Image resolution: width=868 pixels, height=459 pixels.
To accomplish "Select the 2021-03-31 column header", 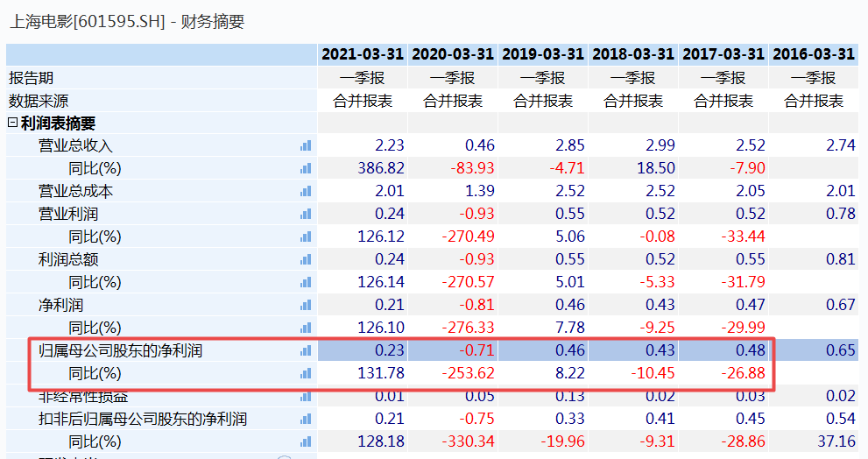I will 363,54.
